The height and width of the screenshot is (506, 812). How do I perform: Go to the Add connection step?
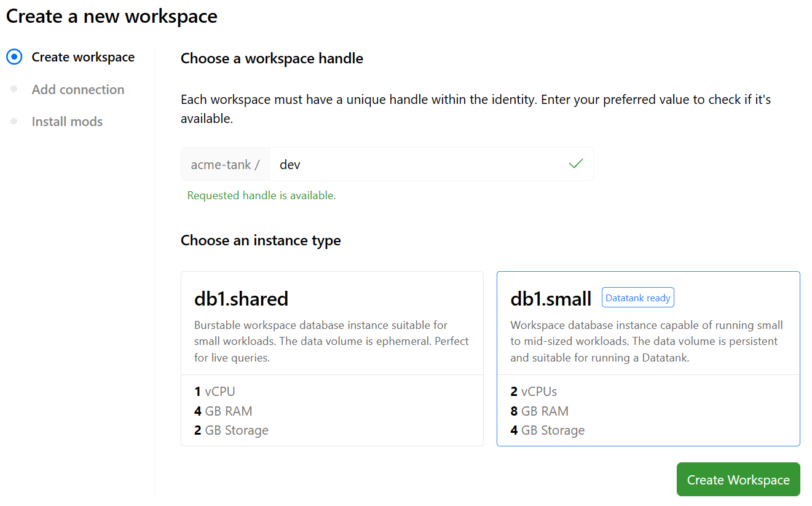[78, 90]
